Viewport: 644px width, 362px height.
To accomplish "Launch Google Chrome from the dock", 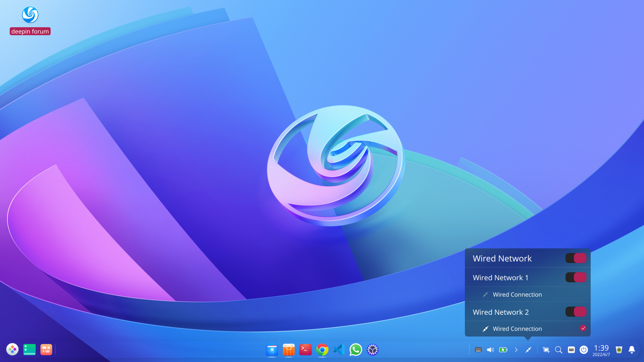I will 322,350.
